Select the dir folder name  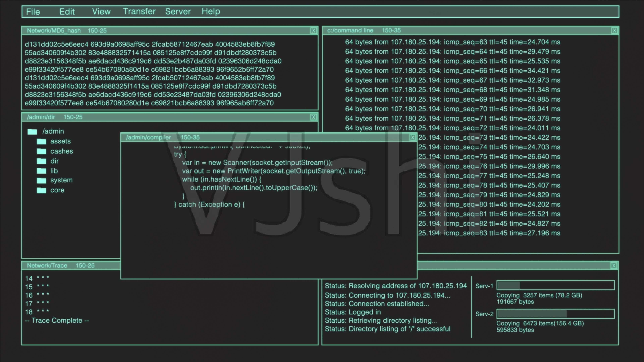[x=55, y=161]
